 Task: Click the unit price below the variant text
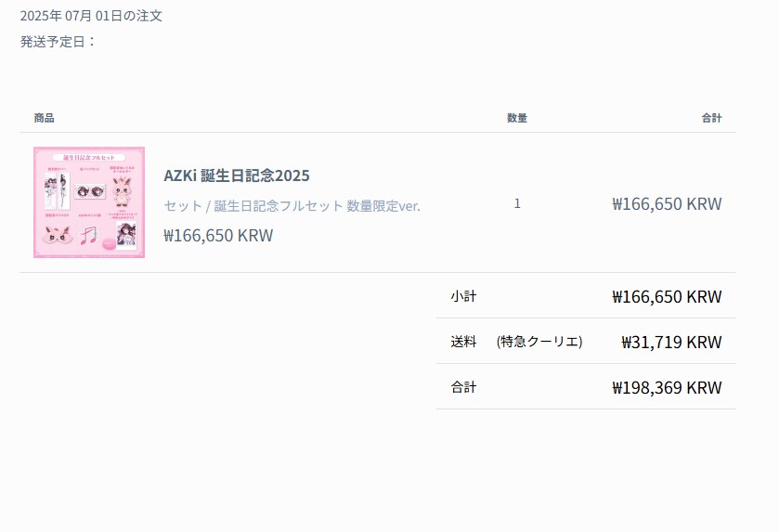click(x=218, y=235)
